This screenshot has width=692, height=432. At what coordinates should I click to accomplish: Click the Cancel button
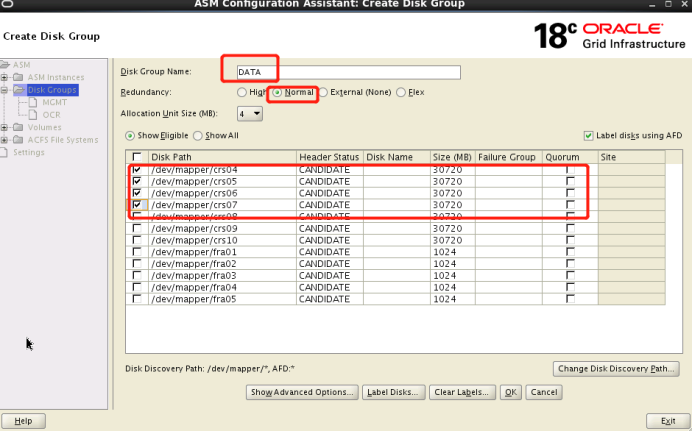tap(544, 392)
